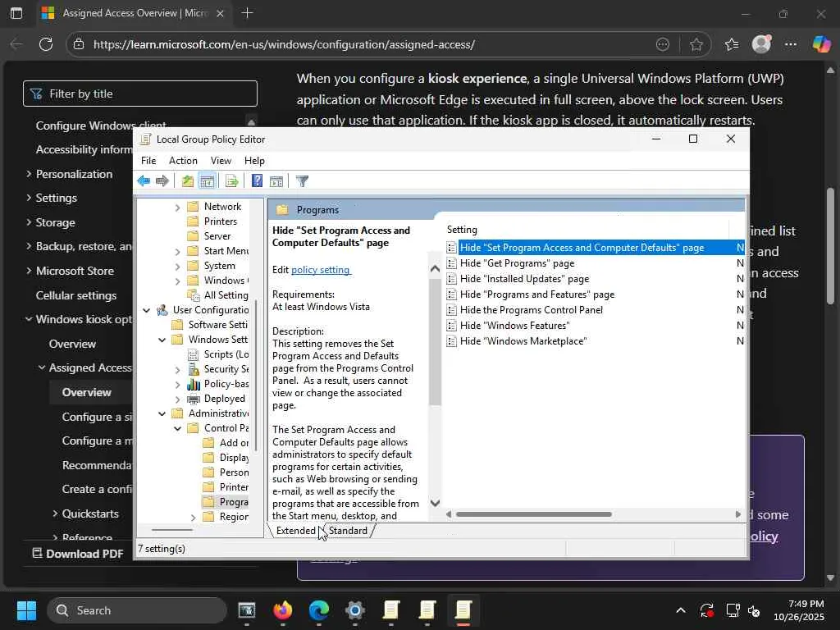840x630 pixels.
Task: Click the taskbar clock showing 7:49 PM
Action: click(x=799, y=610)
